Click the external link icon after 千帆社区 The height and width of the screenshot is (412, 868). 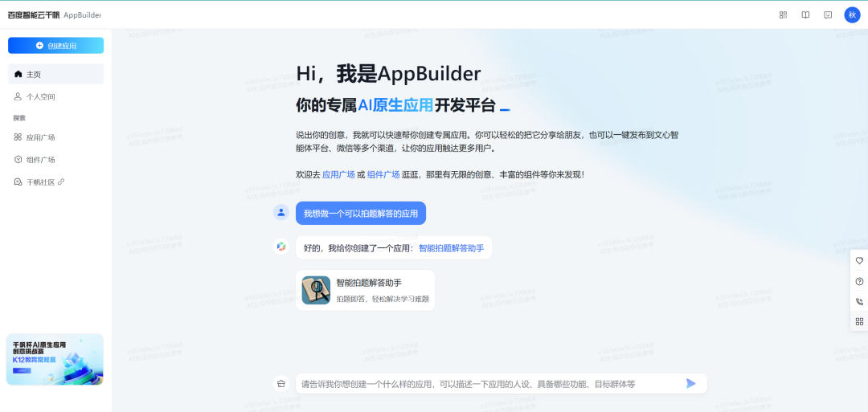(x=61, y=182)
